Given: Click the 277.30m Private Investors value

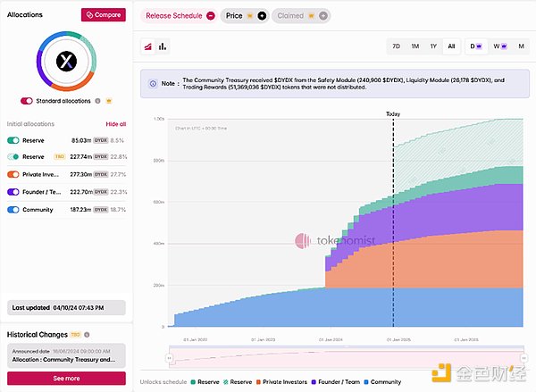Looking at the screenshot, I should (x=81, y=174).
